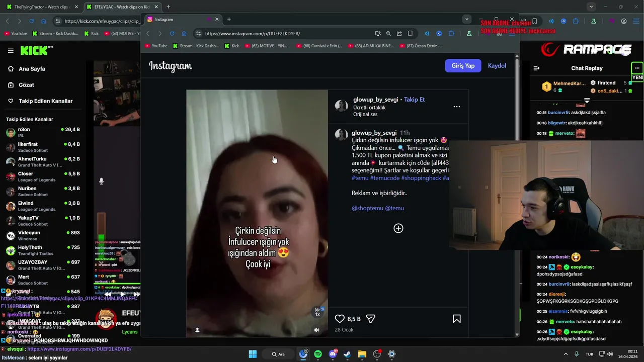Screen dimensions: 644x362
Task: Load more comments plus icon
Action: [x=398, y=228]
